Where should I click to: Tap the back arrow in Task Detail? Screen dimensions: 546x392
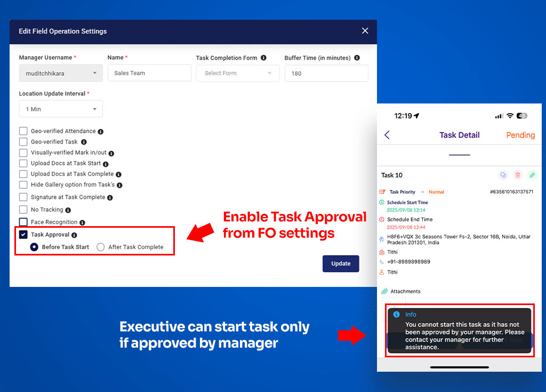point(387,135)
